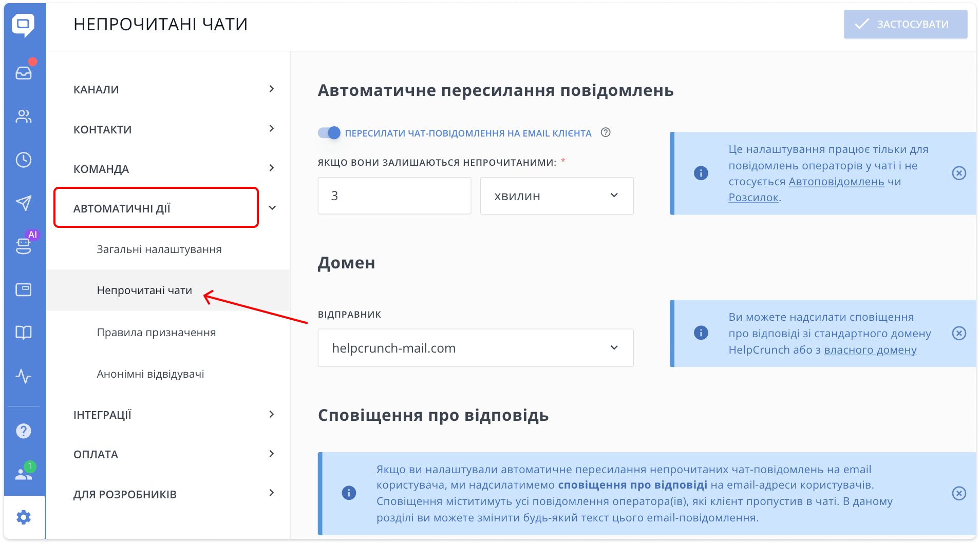The width and height of the screenshot is (980, 544).
Task: Open chat history via clock icon
Action: point(24,160)
